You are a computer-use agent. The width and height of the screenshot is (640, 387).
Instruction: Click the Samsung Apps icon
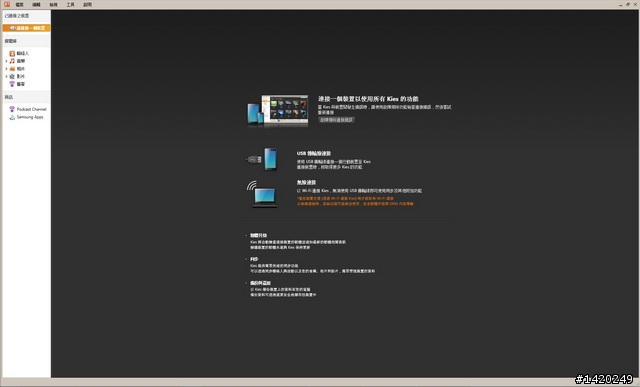12,117
